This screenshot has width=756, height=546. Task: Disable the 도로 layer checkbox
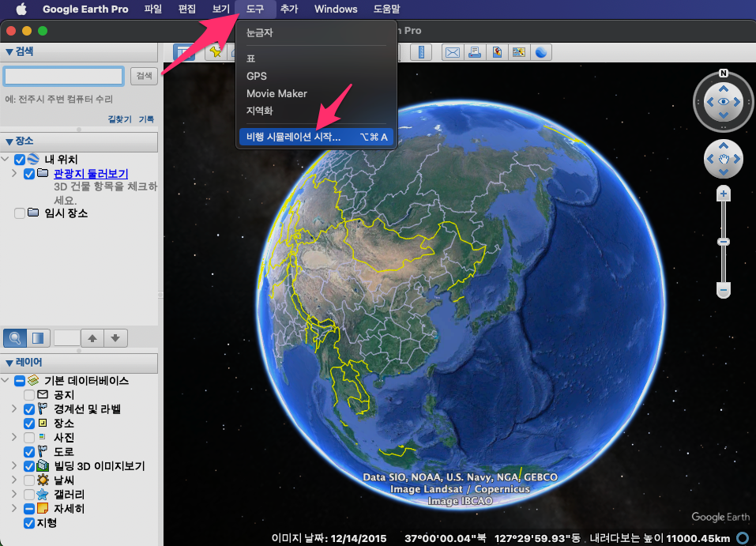(29, 452)
